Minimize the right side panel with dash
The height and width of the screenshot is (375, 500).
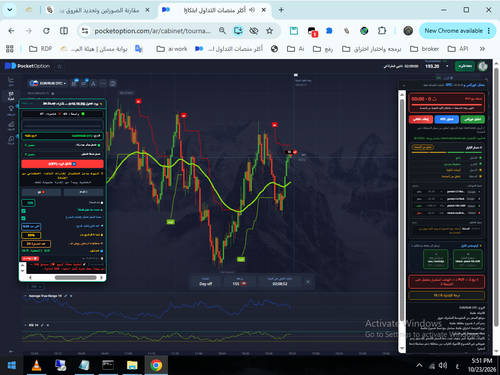tap(404, 85)
